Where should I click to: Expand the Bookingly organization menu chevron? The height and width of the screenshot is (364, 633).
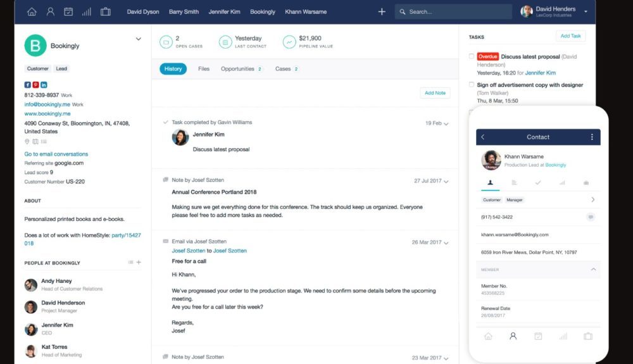[x=139, y=39]
